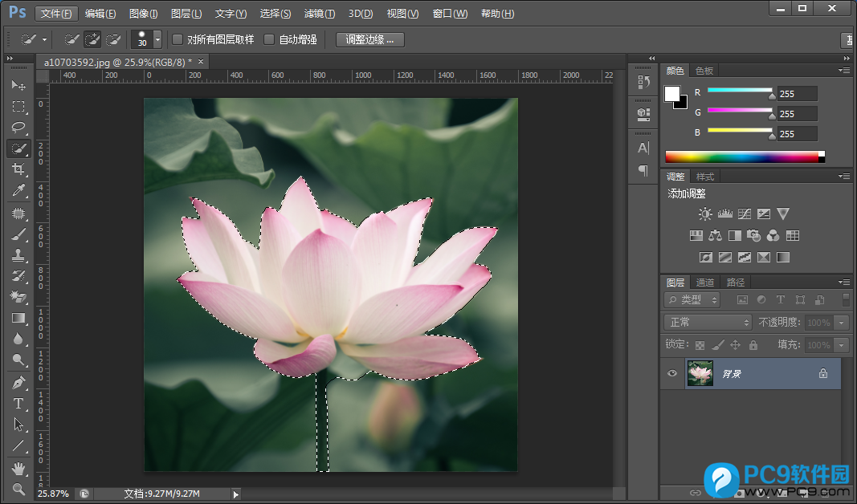Click the 调整边缘 button
Screen dimensions: 857x504
[369, 39]
